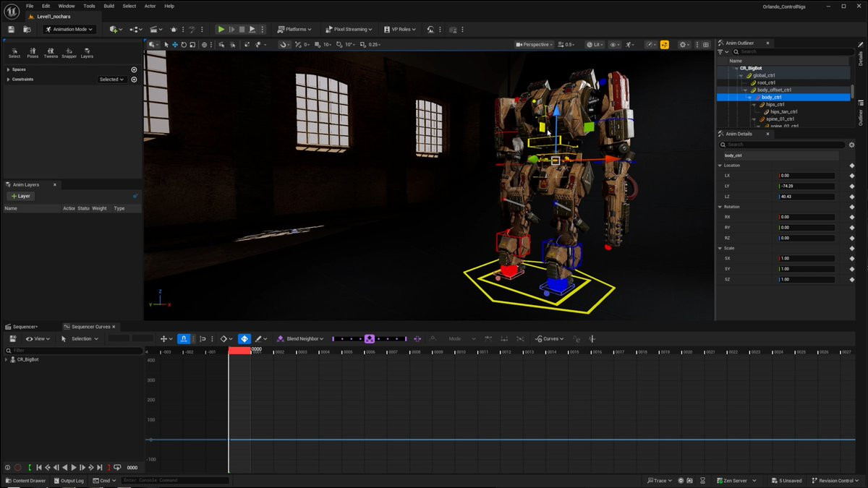This screenshot has height=488, width=868.
Task: Open the Perspective viewport dropdown
Action: pyautogui.click(x=535, y=45)
